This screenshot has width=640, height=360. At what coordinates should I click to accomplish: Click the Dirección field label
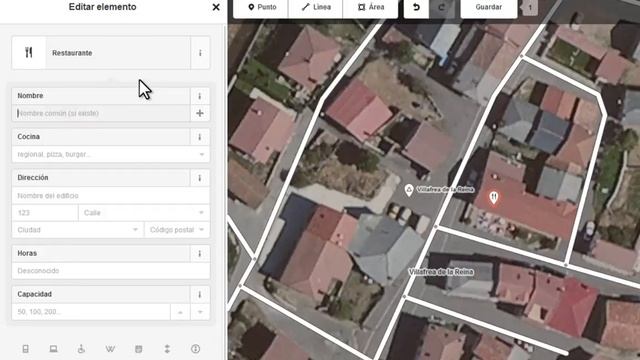tap(33, 178)
